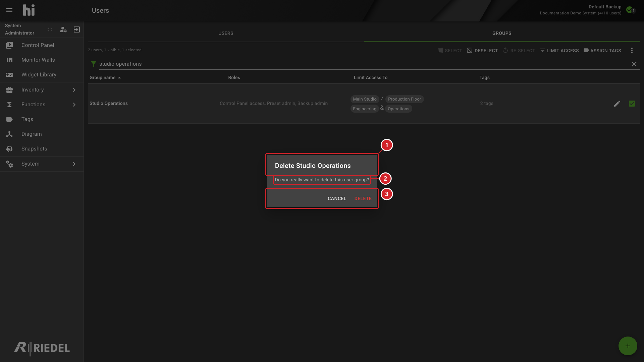Image resolution: width=644 pixels, height=362 pixels.
Task: Click the hi logo in header
Action: click(29, 10)
